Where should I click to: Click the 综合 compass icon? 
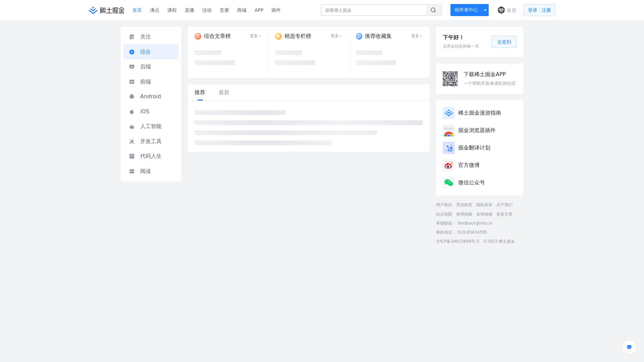(132, 52)
